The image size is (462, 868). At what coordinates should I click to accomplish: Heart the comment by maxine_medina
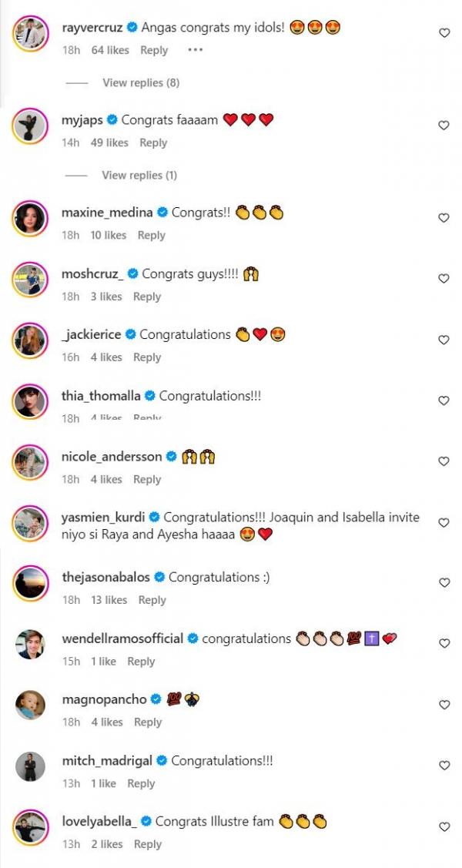click(x=444, y=218)
